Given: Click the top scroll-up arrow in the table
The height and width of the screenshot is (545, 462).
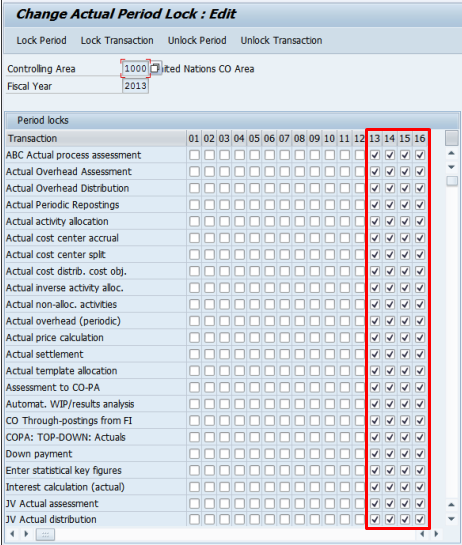Looking at the screenshot, I should (452, 153).
